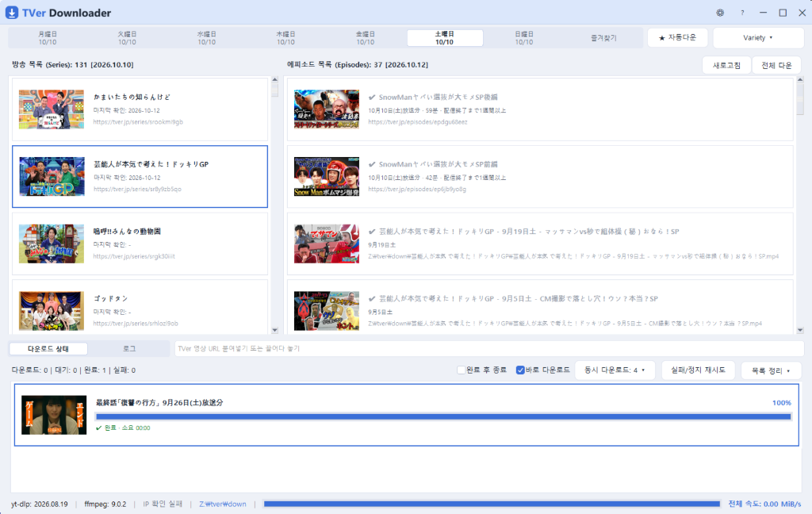Click the マッサマンvs秒で組体操 episode thumbnail
812x514 pixels.
pos(326,244)
